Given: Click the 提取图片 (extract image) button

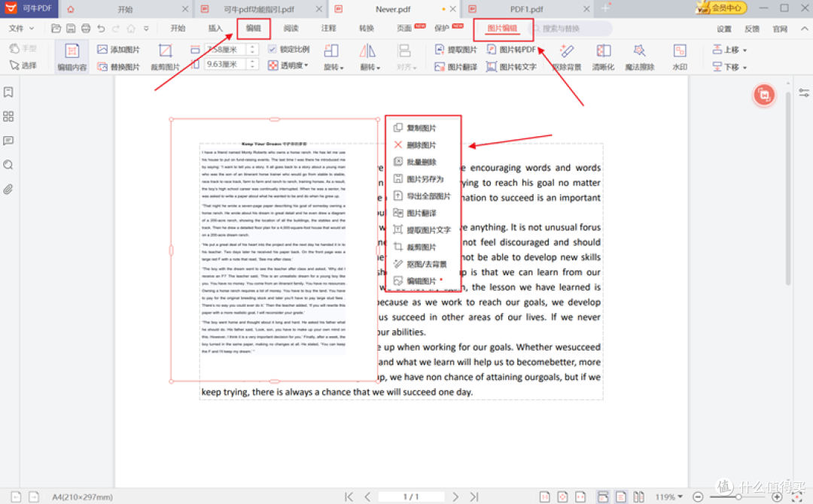Looking at the screenshot, I should tap(455, 49).
